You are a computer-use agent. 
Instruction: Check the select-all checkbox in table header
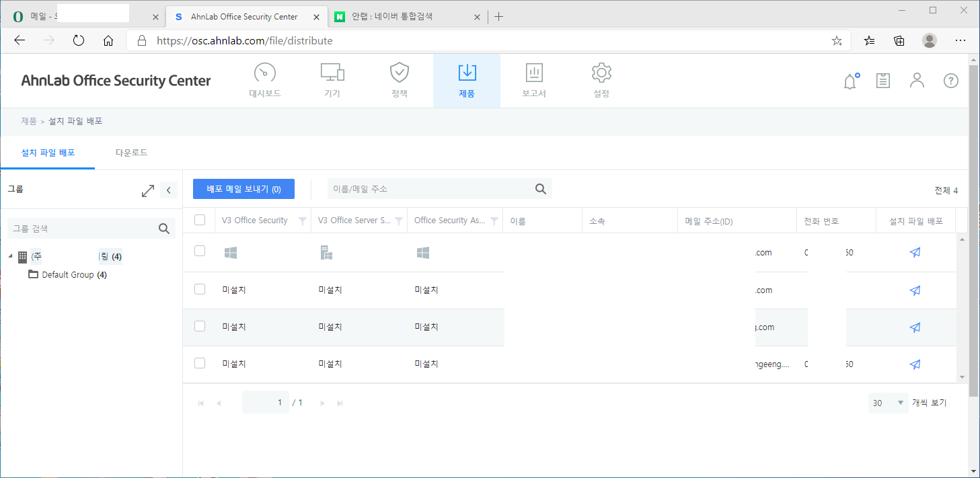tap(199, 219)
